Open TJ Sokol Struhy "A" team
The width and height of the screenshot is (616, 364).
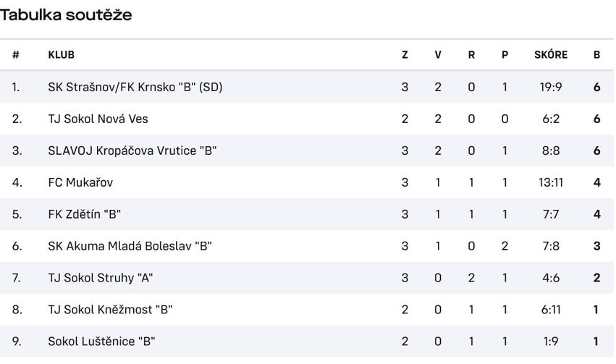[101, 278]
